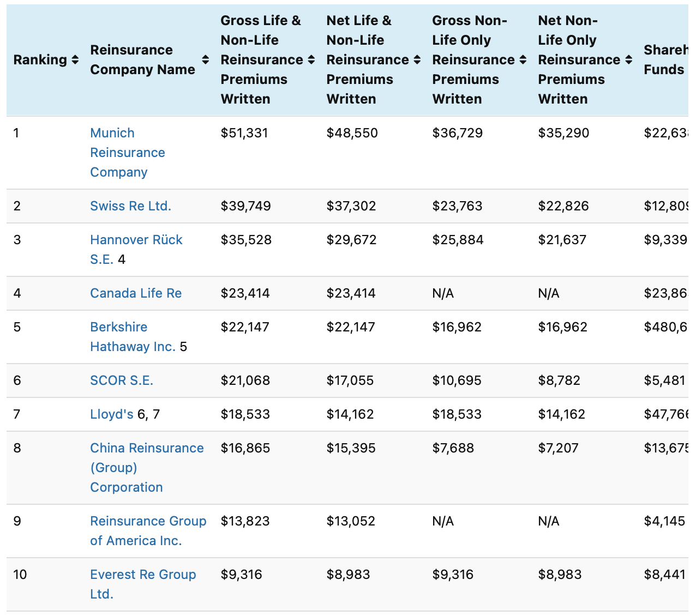Sort by Gross Life & Non-Life Premiums

[311, 60]
